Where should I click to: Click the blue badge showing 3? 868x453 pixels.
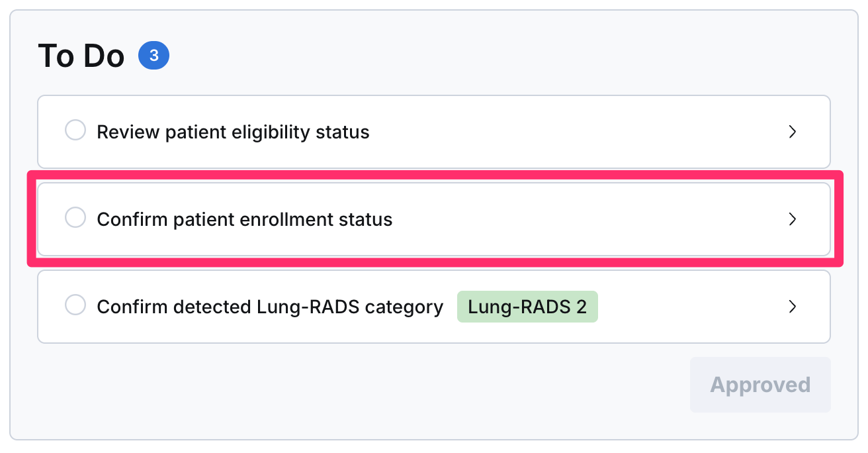click(154, 56)
